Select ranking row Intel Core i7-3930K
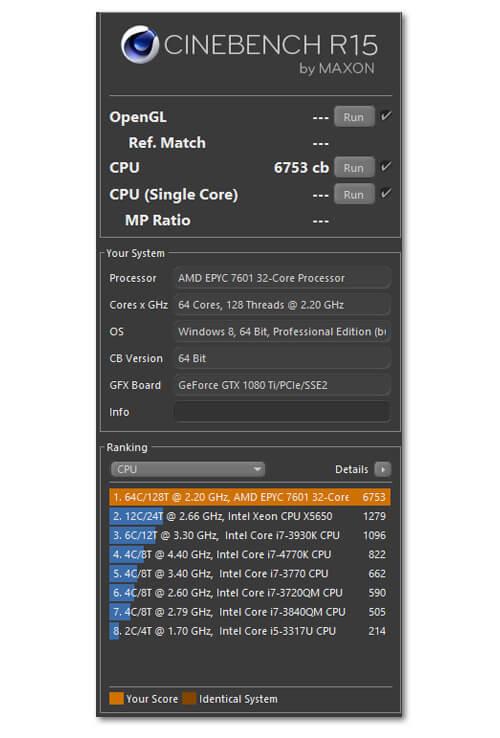Viewport: 500px width, 738px height. tap(250, 536)
